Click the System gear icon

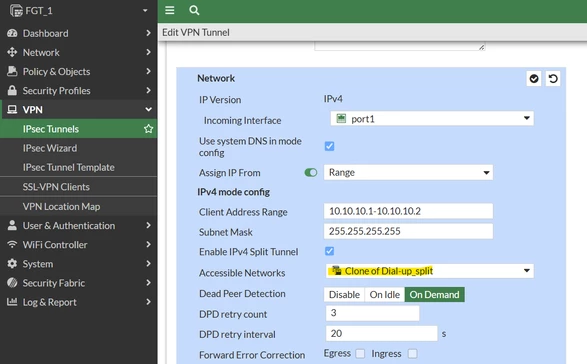tap(12, 264)
